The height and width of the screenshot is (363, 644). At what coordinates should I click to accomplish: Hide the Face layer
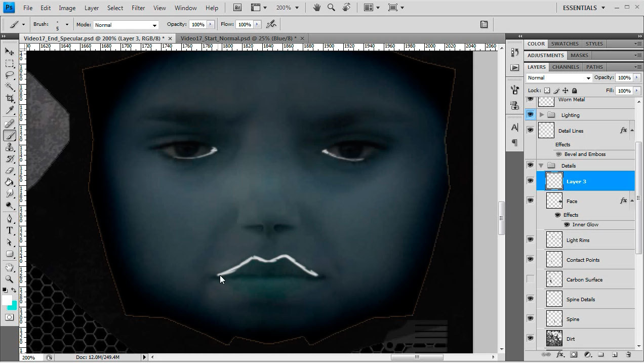(530, 200)
